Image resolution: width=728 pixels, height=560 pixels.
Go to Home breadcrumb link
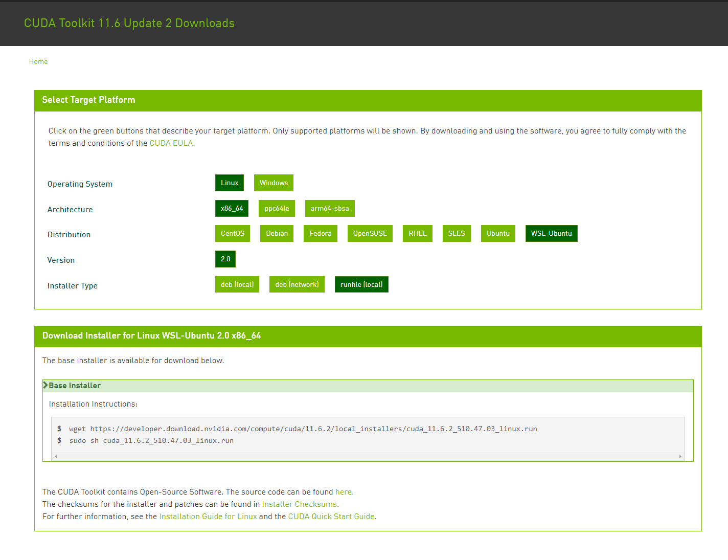tap(38, 61)
